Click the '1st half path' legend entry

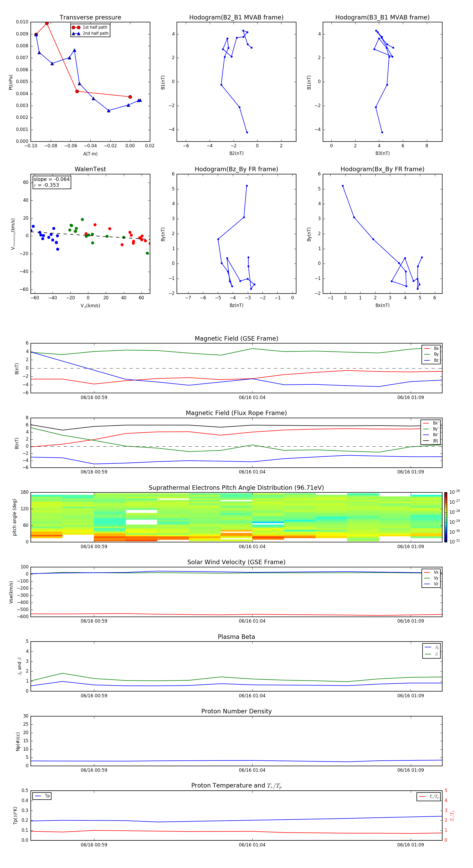90,27
